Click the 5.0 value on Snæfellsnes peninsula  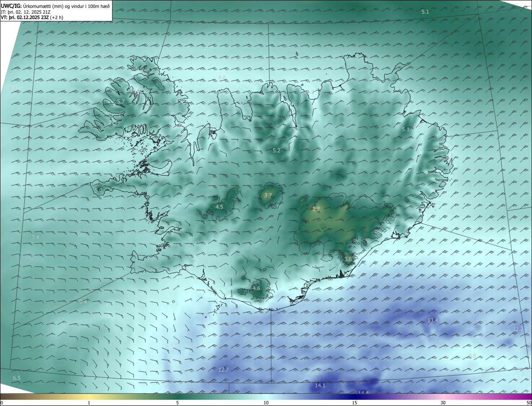pos(99,190)
